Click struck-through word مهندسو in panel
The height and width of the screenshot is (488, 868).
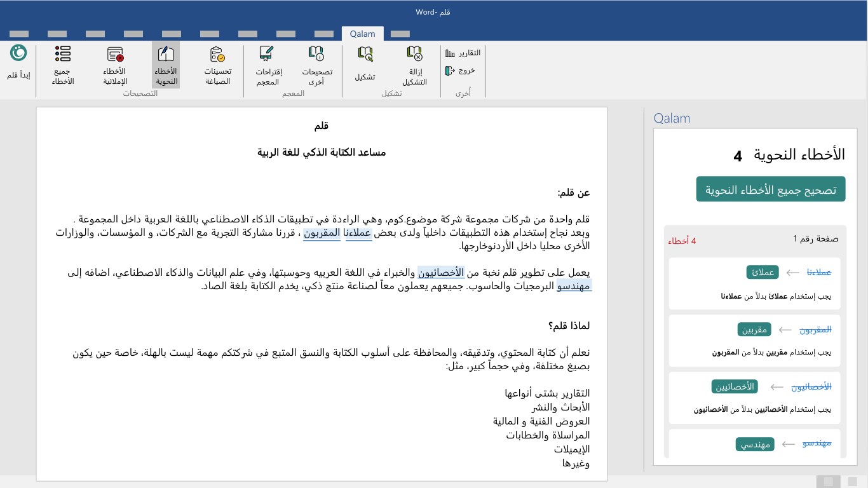[817, 444]
